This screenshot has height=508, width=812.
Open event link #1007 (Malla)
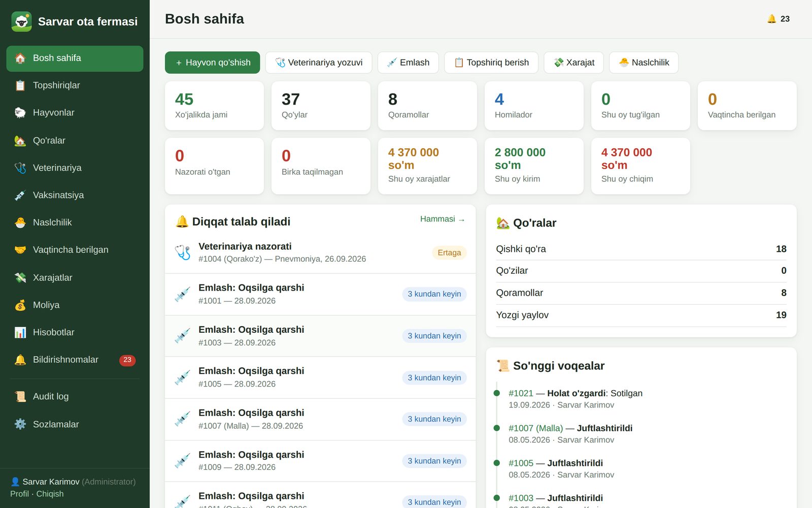[536, 428]
